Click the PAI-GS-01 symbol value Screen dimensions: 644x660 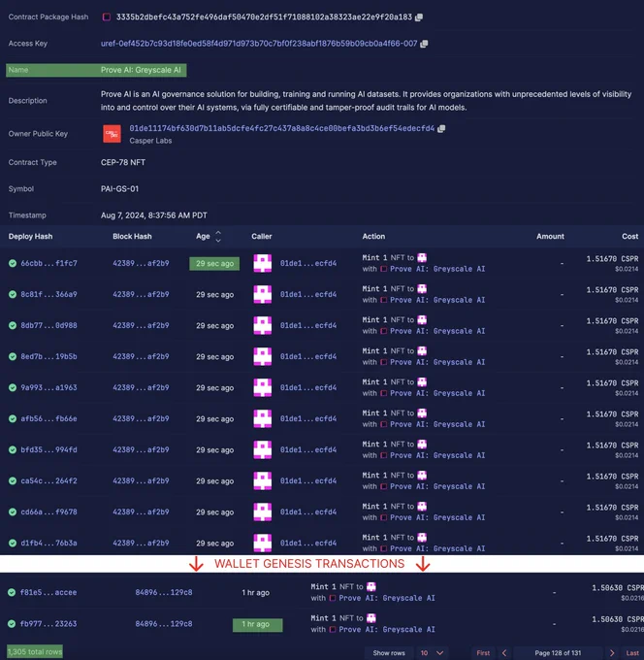119,189
